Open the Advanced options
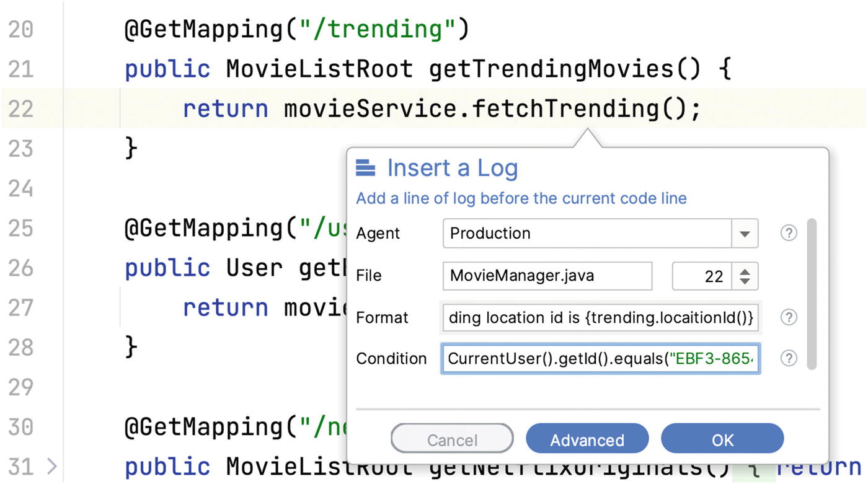Image resolution: width=868 pixels, height=484 pixels. [587, 440]
